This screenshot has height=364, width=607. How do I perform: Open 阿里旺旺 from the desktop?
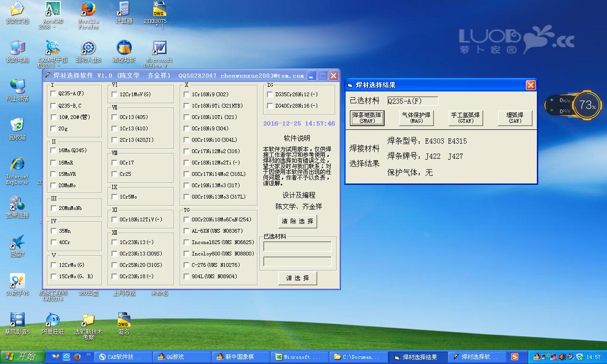point(53,320)
